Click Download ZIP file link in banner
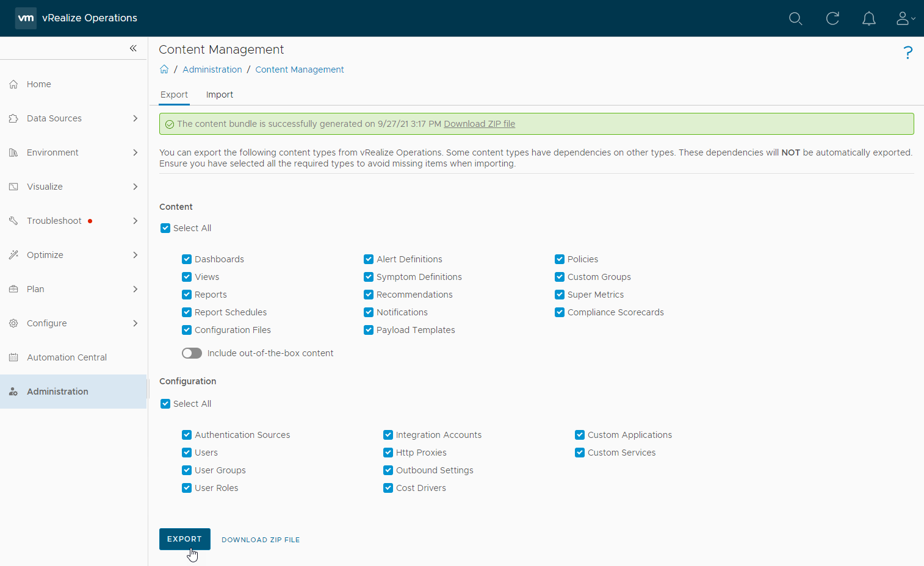This screenshot has height=566, width=924. [x=480, y=124]
